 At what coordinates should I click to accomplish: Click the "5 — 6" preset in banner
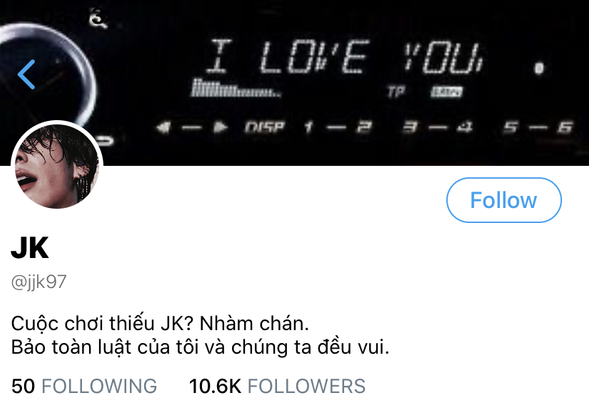[538, 127]
